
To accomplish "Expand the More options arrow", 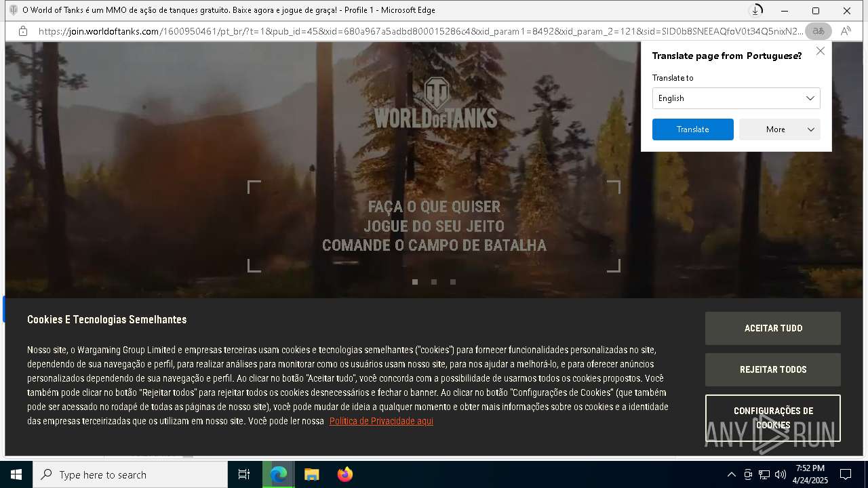I will pos(810,129).
